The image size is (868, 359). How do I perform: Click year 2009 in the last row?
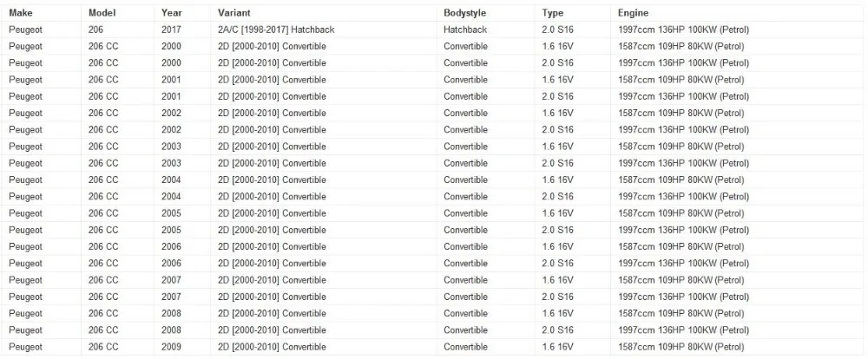(171, 348)
